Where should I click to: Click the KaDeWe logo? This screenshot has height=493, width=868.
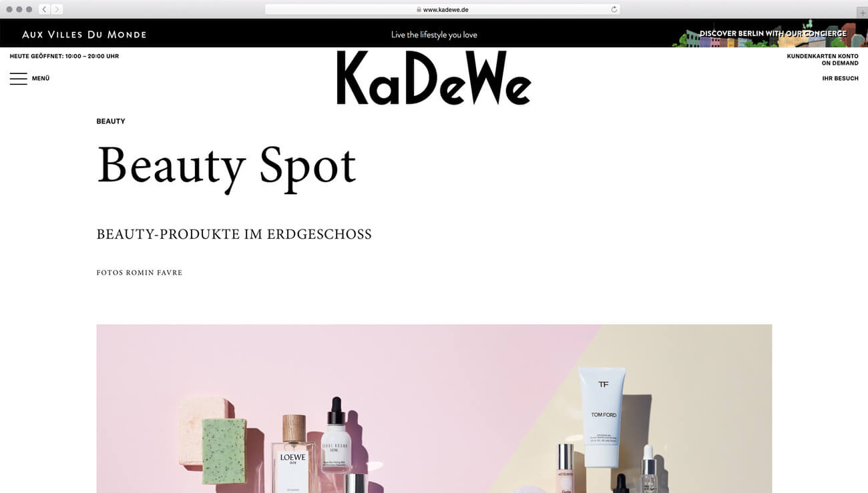434,78
